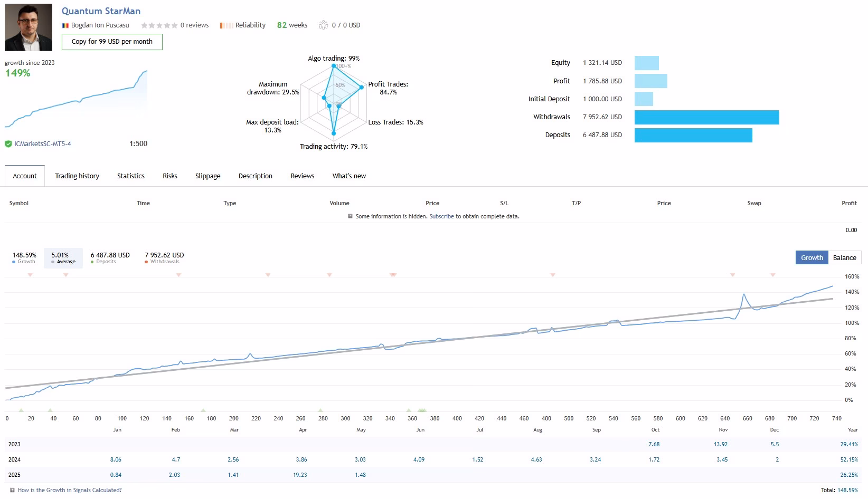Open the Trading history tab
The width and height of the screenshot is (868, 499).
[x=77, y=176]
